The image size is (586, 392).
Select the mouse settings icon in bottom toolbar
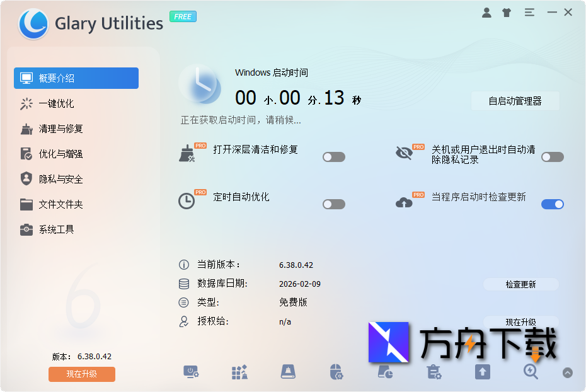335,372
